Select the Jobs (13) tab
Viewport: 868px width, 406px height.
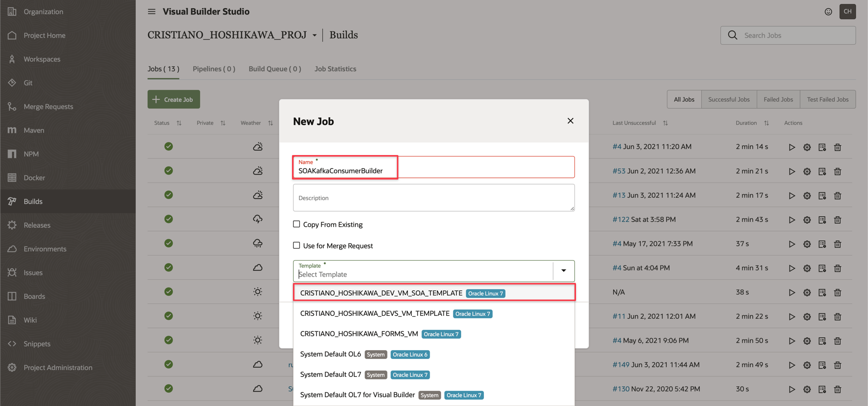pyautogui.click(x=163, y=69)
